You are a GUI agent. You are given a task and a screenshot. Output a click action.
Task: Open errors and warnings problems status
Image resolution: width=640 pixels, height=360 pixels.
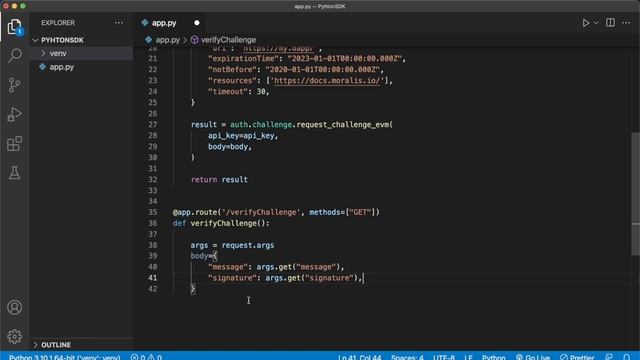[x=146, y=357]
